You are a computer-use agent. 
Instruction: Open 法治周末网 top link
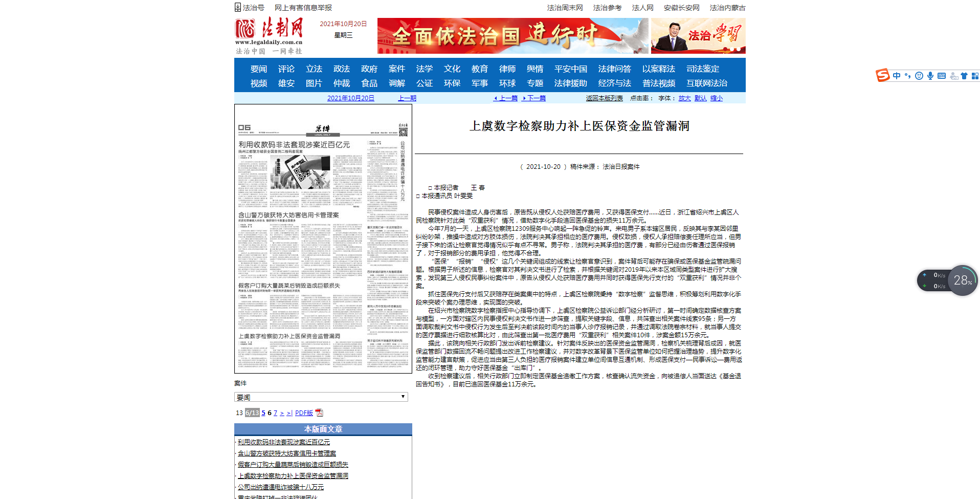pyautogui.click(x=565, y=8)
